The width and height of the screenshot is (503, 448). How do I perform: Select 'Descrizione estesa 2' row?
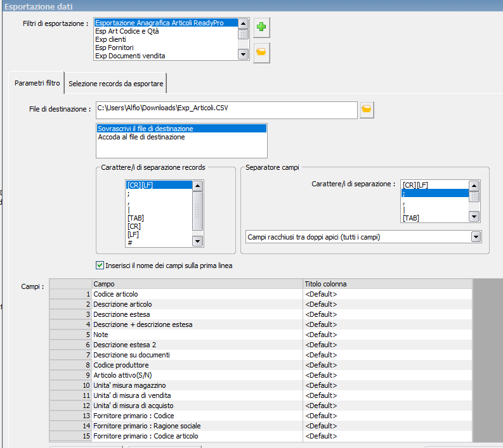(x=197, y=345)
